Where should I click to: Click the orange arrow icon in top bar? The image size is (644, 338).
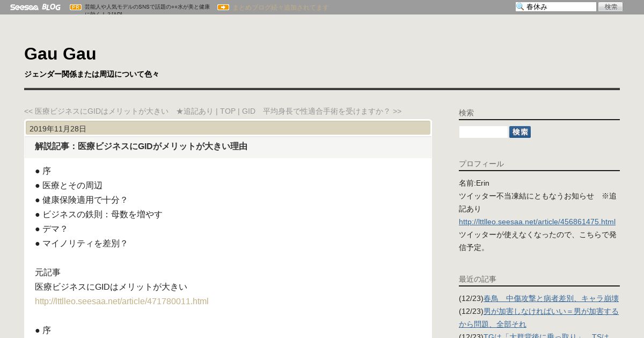tap(223, 7)
